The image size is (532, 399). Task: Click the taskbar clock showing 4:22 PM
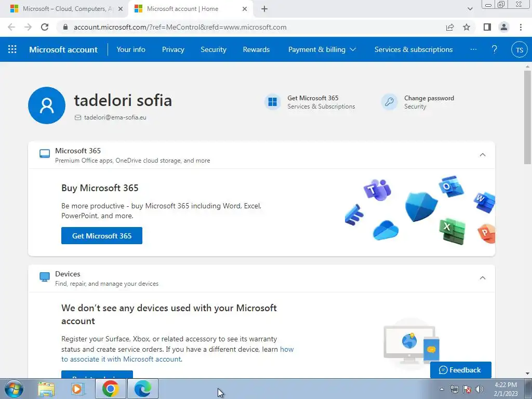[x=506, y=389]
